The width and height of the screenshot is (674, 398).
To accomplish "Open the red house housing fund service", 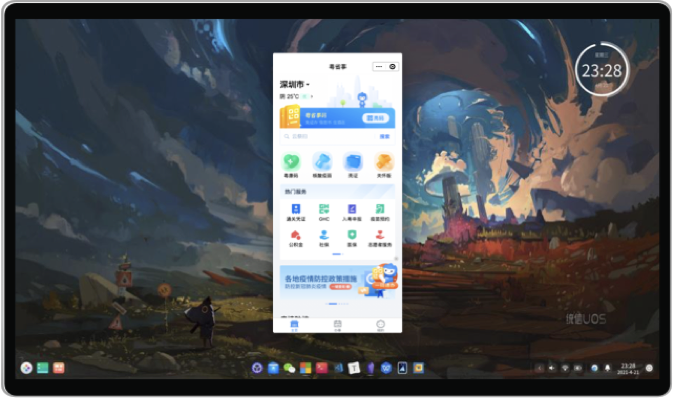I will tap(296, 235).
